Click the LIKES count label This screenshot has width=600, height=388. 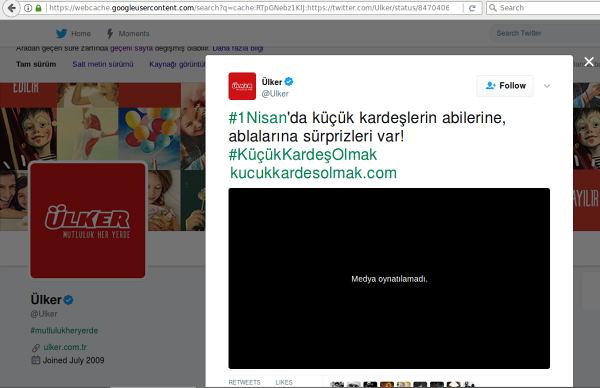[284, 382]
